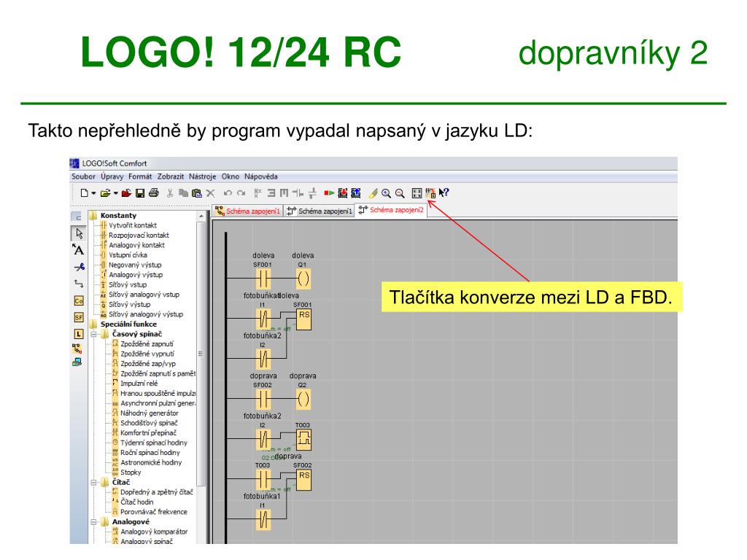The image size is (747, 560).
Task: Click the Paste clipboard icon
Action: coord(196,192)
